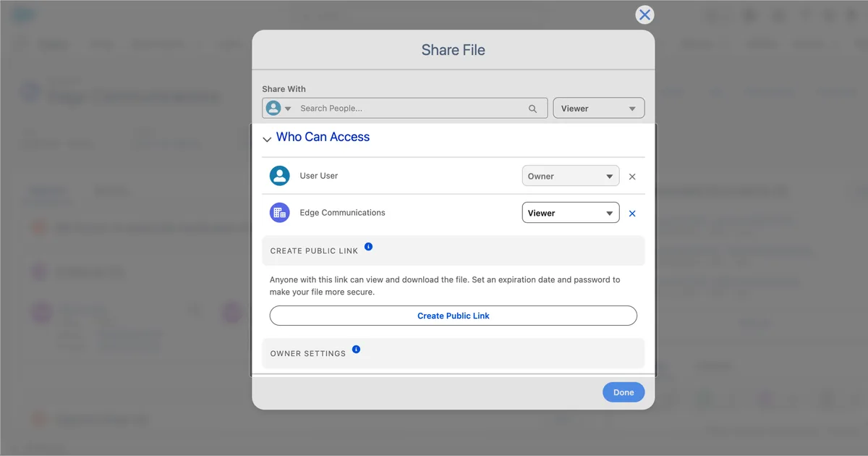Show info tooltip for Create Public Link
The width and height of the screenshot is (868, 456).
[368, 247]
